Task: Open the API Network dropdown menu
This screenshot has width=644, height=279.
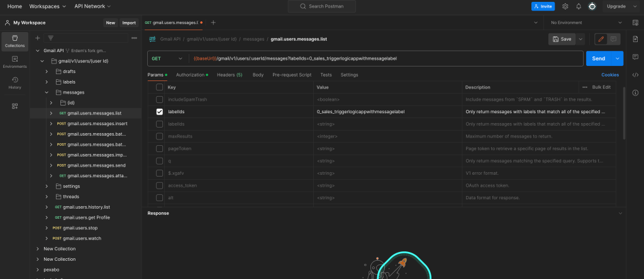Action: point(92,6)
